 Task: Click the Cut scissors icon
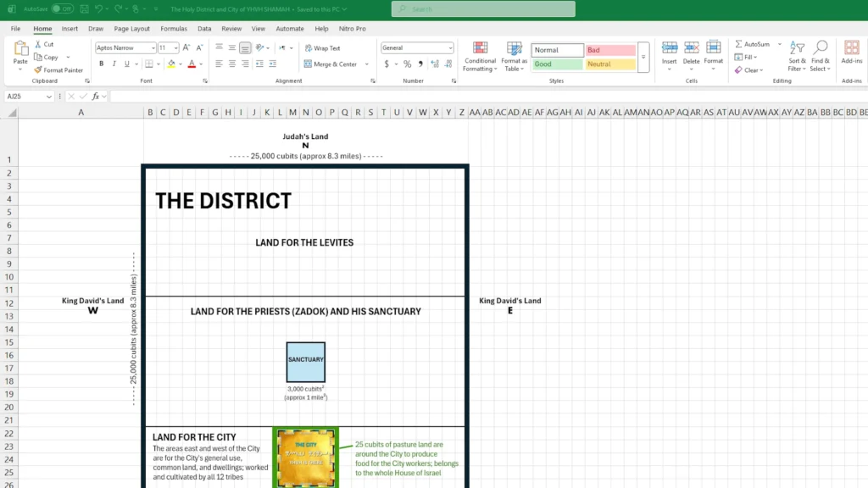[x=38, y=44]
